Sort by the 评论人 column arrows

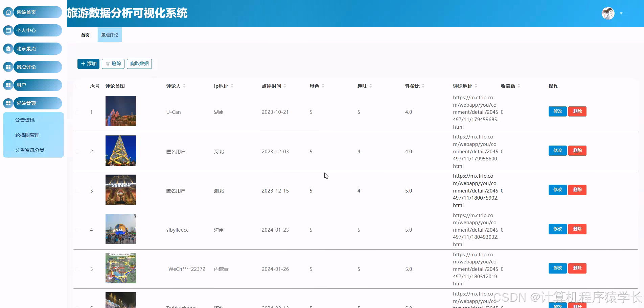(184, 86)
